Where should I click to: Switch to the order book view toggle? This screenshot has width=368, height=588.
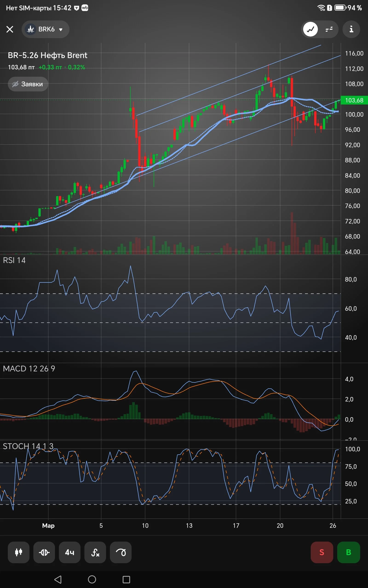pyautogui.click(x=329, y=29)
